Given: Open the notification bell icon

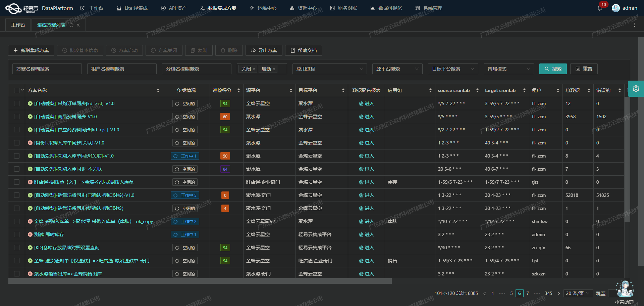Looking at the screenshot, I should pos(600,8).
